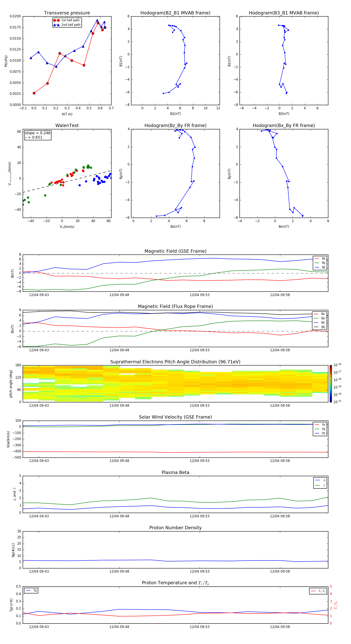Click the Plasma Beta panel title
This screenshot has width=351, height=644.
coord(175,473)
